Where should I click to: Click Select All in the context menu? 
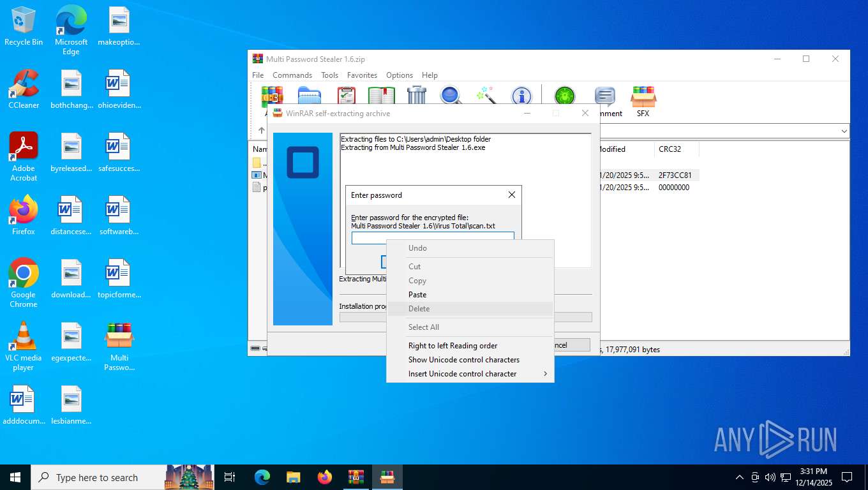point(470,327)
